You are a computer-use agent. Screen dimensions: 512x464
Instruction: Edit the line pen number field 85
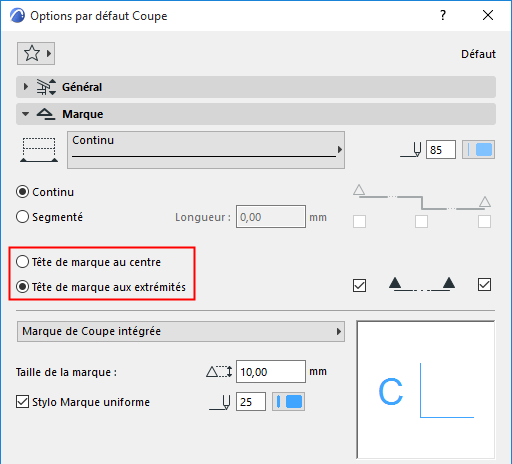(x=441, y=150)
